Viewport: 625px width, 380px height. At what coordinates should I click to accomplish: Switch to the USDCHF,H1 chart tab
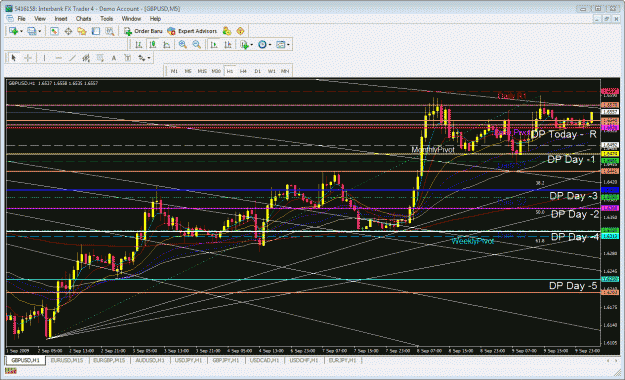point(303,360)
